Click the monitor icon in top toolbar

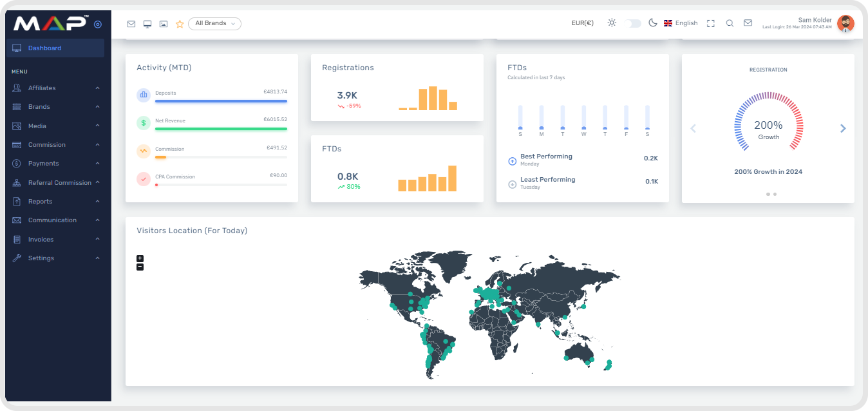(x=147, y=24)
